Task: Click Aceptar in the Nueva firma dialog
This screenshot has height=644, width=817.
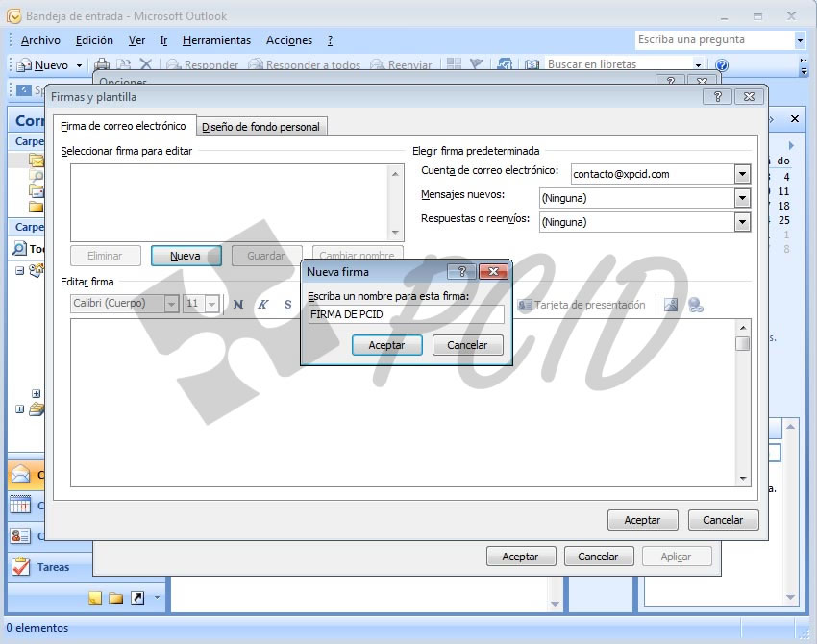Action: point(386,345)
